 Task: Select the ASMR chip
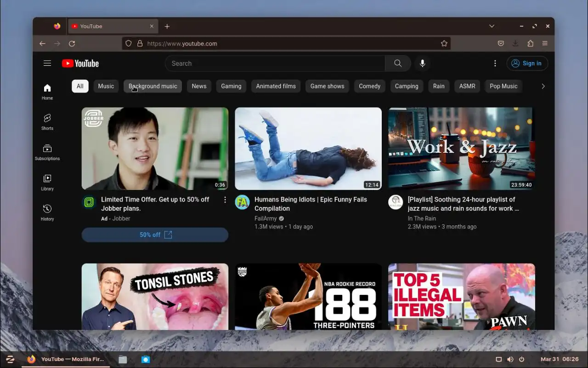tap(467, 86)
